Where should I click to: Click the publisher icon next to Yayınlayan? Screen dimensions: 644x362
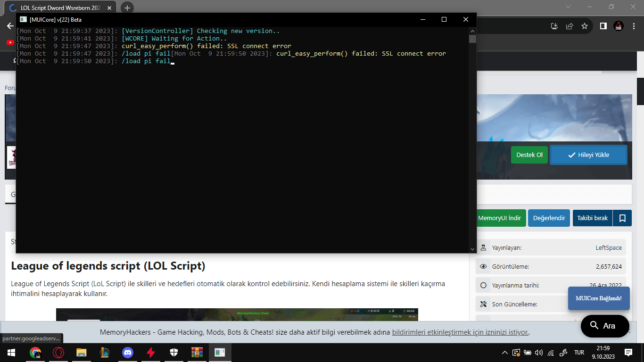coord(483,247)
